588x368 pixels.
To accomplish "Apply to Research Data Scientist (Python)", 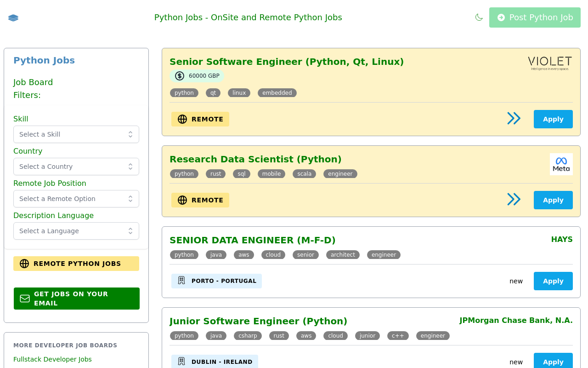I will click(553, 200).
